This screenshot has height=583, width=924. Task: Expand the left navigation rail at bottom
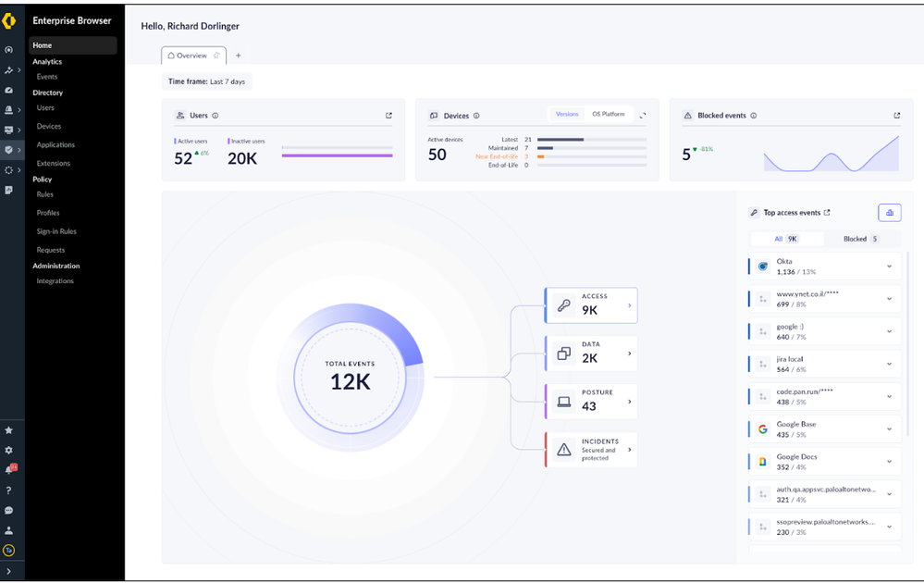coord(9,571)
